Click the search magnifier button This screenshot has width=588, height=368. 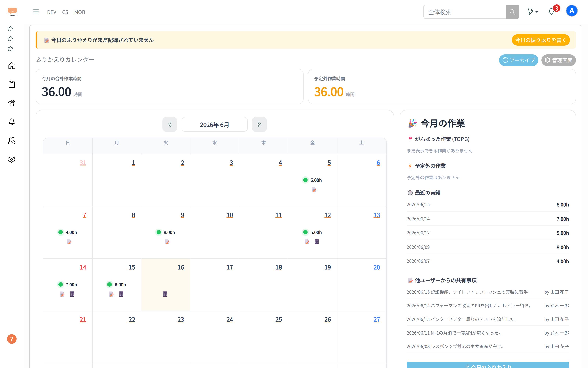tap(512, 12)
